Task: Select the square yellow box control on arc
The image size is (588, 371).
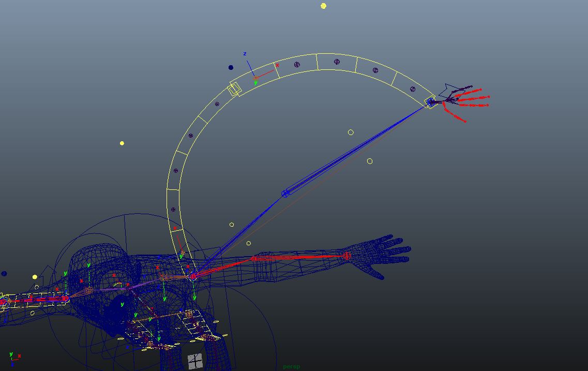Action: pyautogui.click(x=234, y=89)
